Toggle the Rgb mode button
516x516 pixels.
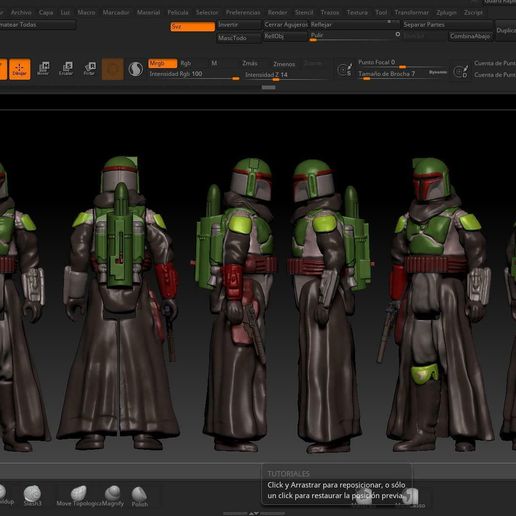(186, 63)
